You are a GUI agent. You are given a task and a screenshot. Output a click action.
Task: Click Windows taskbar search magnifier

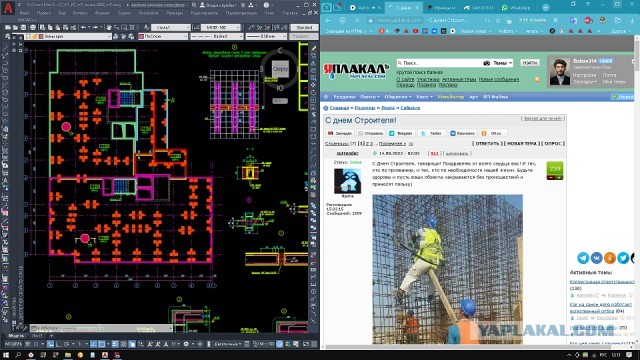pyautogui.click(x=18, y=355)
